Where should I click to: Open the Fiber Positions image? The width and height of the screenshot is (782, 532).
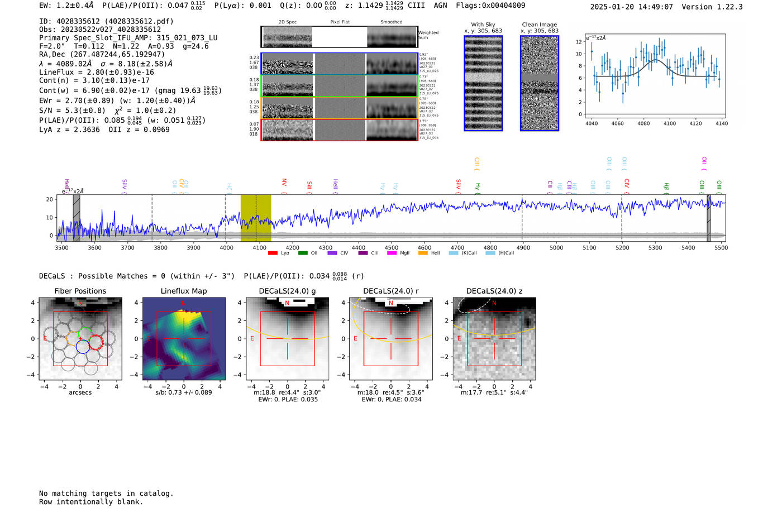80,339
